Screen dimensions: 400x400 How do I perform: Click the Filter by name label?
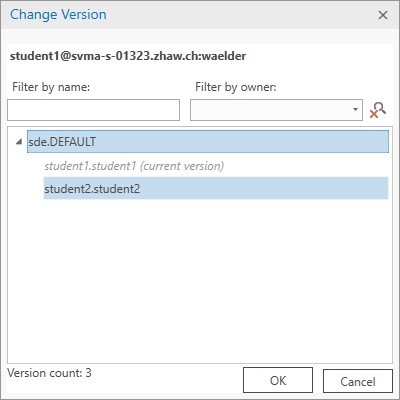point(51,87)
